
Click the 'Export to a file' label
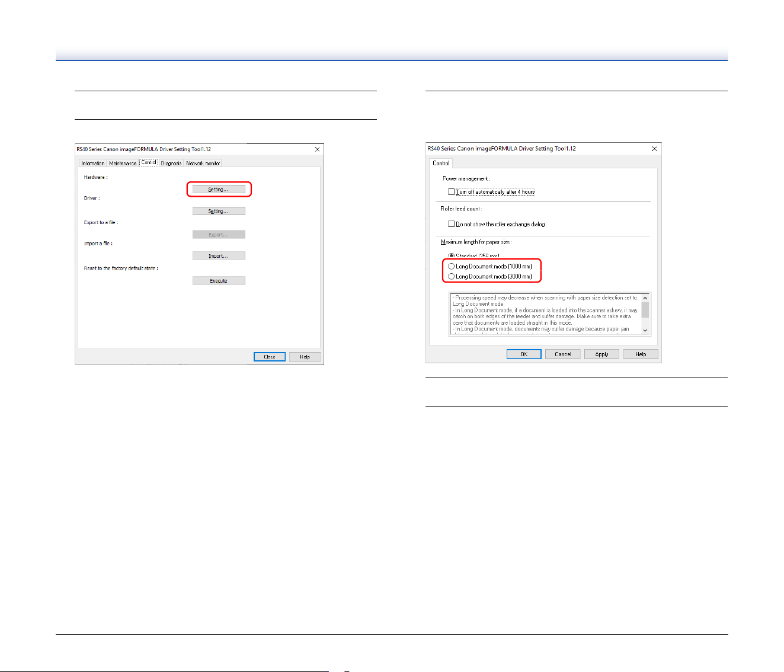point(101,223)
